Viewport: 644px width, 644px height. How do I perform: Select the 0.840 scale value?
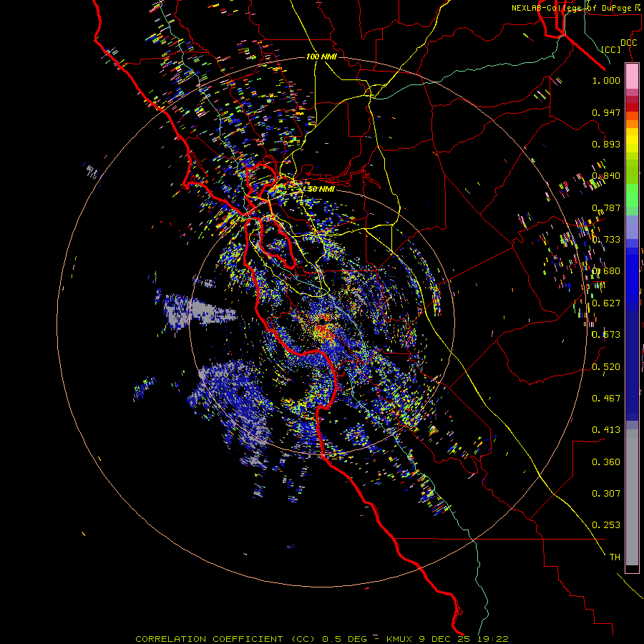point(606,176)
